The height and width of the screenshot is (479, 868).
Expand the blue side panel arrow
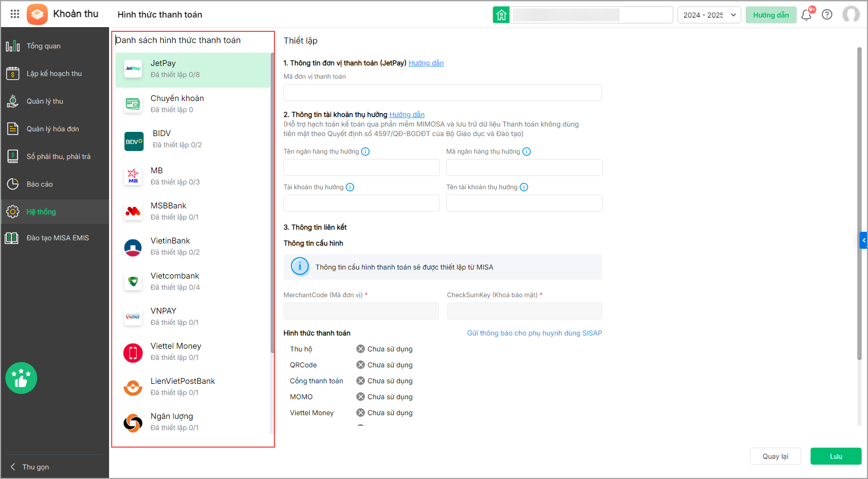(x=863, y=240)
